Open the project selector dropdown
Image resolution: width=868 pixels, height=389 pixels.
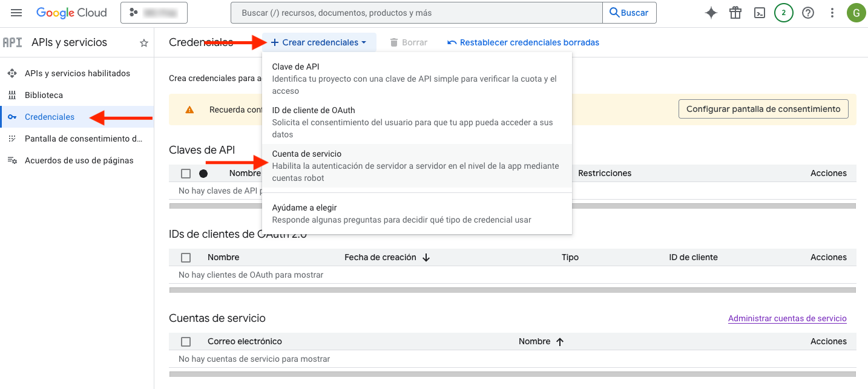154,13
